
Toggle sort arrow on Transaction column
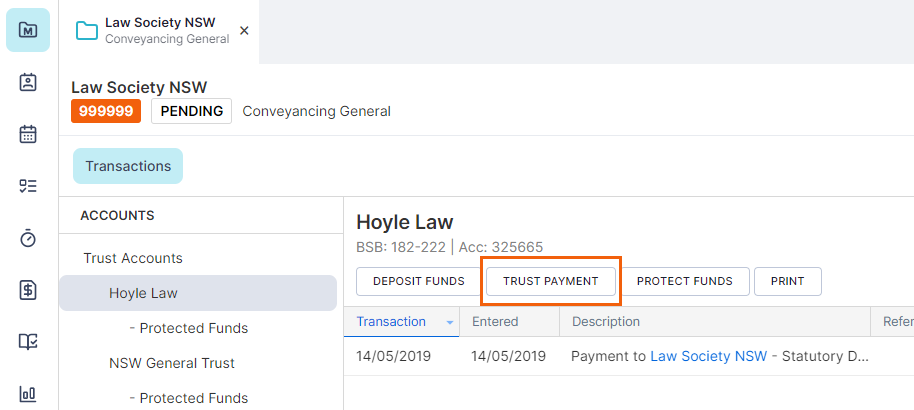click(449, 323)
